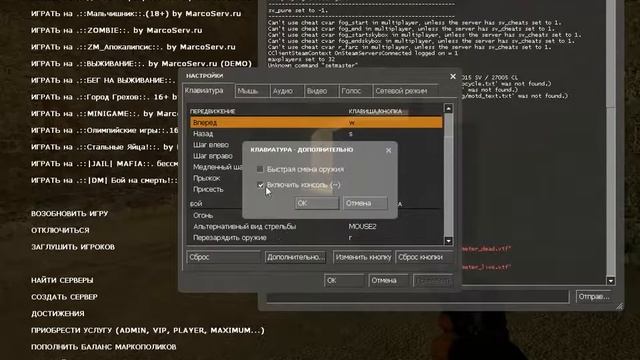Click the 'Сброс' button in settings

coord(223,257)
